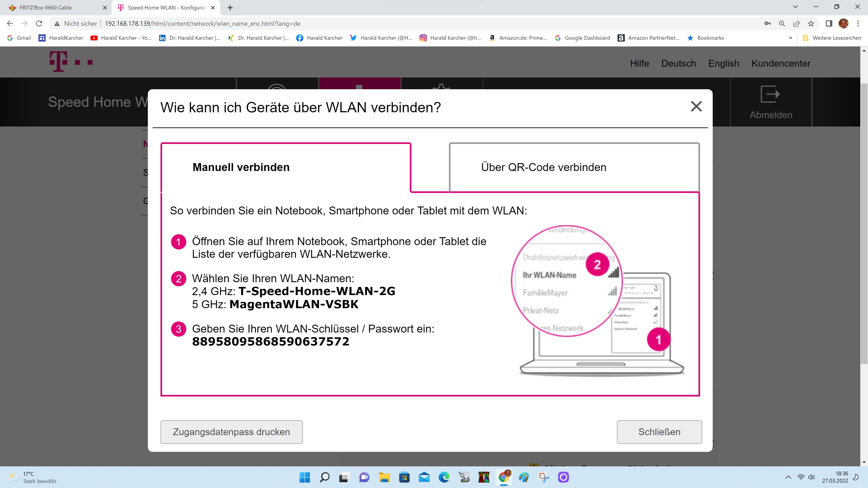Reload the page with refresh icon
Image resolution: width=868 pixels, height=488 pixels.
[39, 23]
